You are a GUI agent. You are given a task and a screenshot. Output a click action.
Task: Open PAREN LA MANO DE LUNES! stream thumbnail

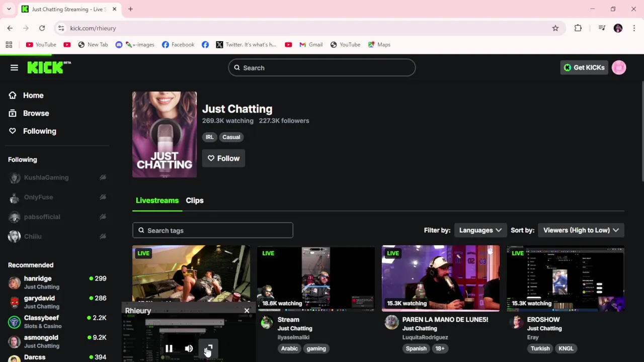point(441,279)
